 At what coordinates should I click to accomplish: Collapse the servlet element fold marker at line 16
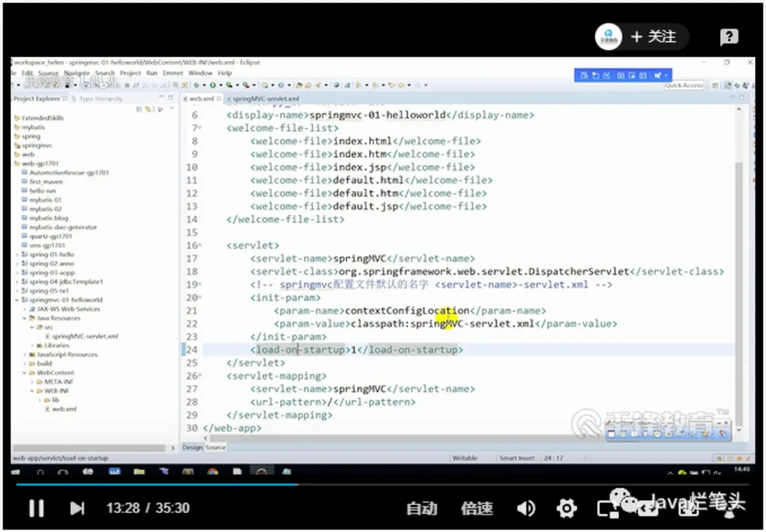(200, 246)
